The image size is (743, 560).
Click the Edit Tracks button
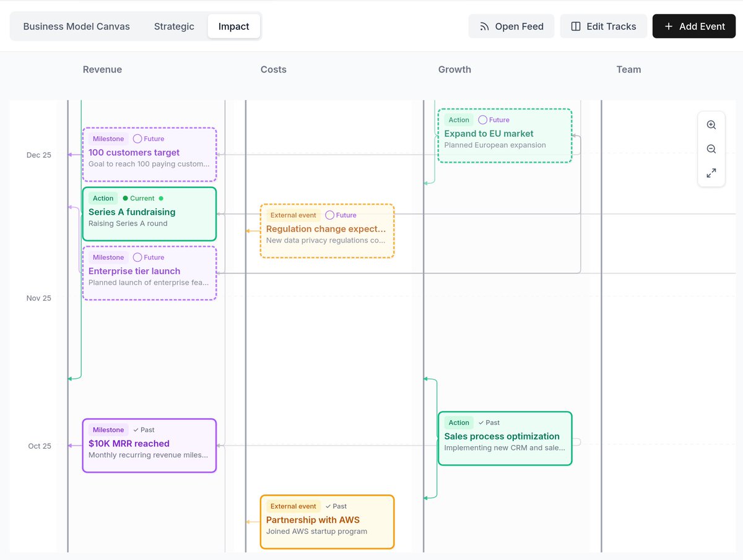pyautogui.click(x=604, y=27)
